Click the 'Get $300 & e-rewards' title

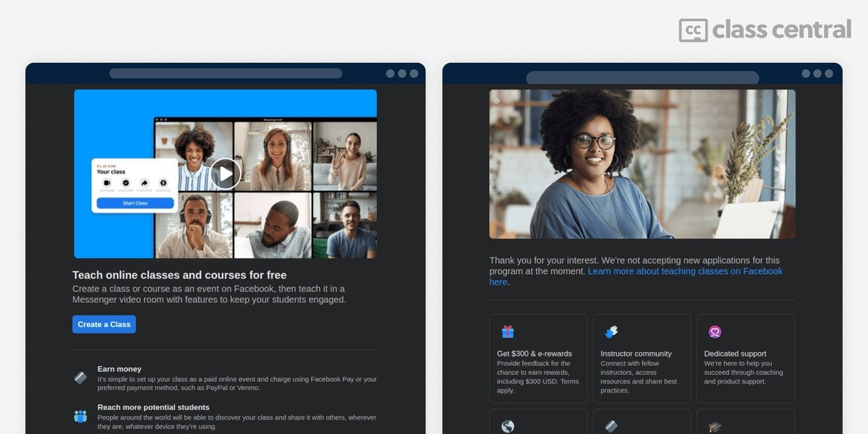point(533,354)
